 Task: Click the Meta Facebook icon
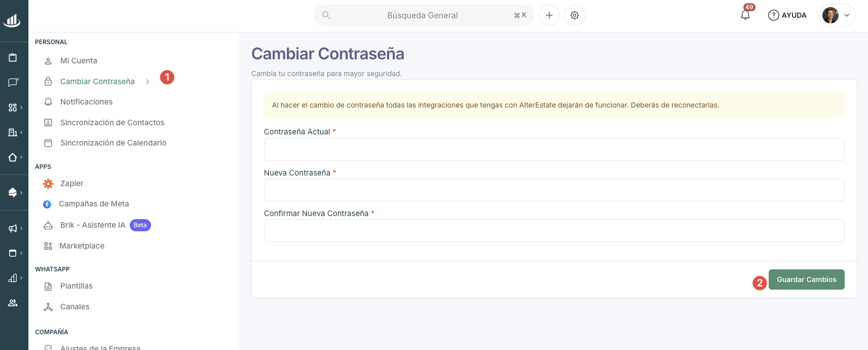click(x=47, y=204)
